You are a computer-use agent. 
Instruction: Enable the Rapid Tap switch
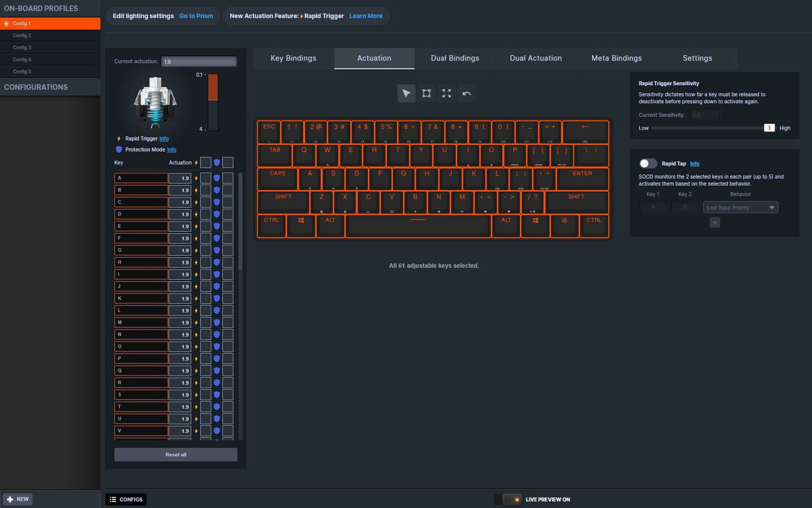coord(648,163)
